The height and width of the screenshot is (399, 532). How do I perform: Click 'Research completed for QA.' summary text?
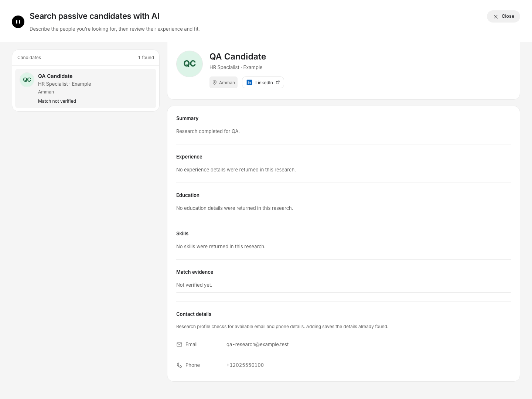(208, 131)
